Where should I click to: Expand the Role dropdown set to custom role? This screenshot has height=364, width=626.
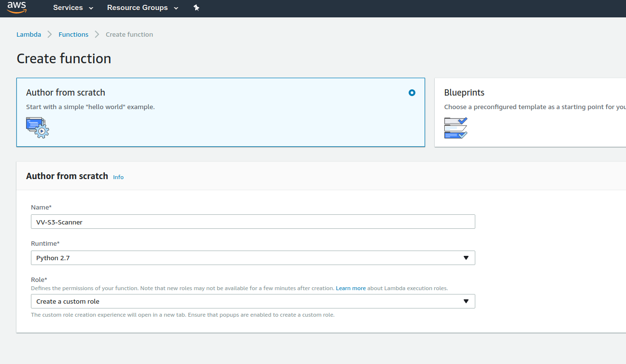[253, 301]
